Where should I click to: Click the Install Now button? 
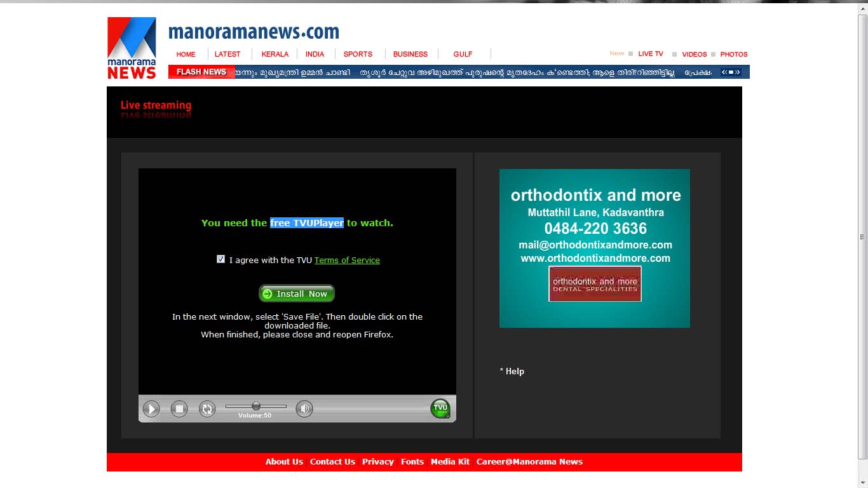[x=297, y=294]
